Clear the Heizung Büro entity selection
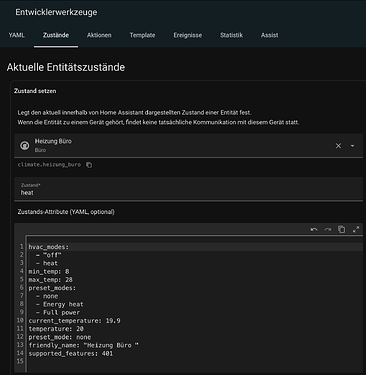The width and height of the screenshot is (366, 375). 338,146
